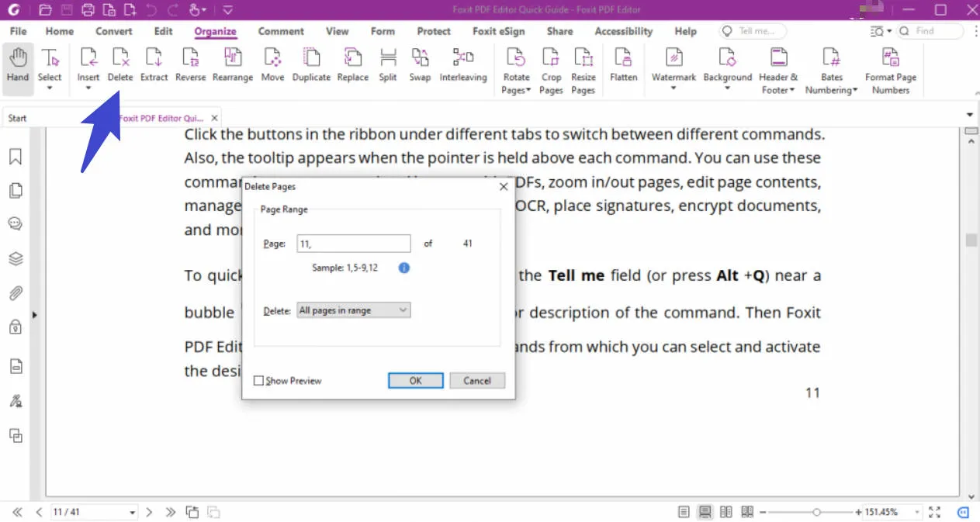This screenshot has height=522, width=980.
Task: Select the Split tool in the ribbon
Action: (x=387, y=66)
